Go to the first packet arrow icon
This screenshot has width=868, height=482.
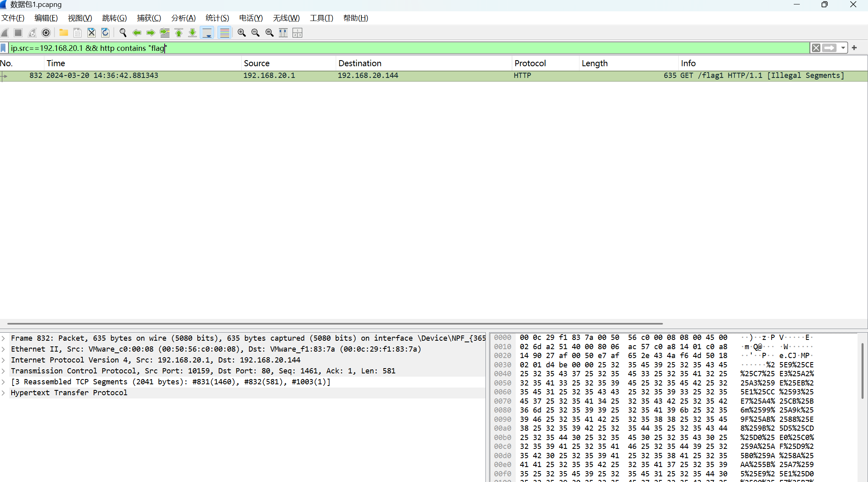point(179,33)
